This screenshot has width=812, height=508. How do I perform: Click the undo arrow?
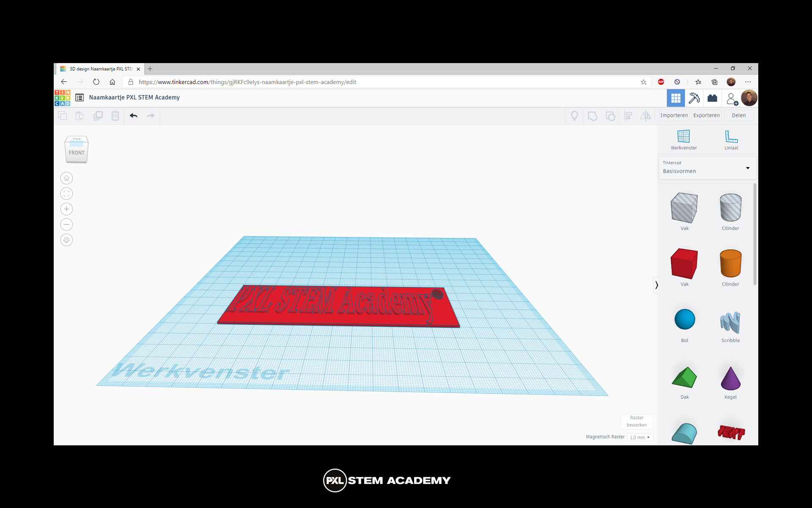tap(134, 116)
